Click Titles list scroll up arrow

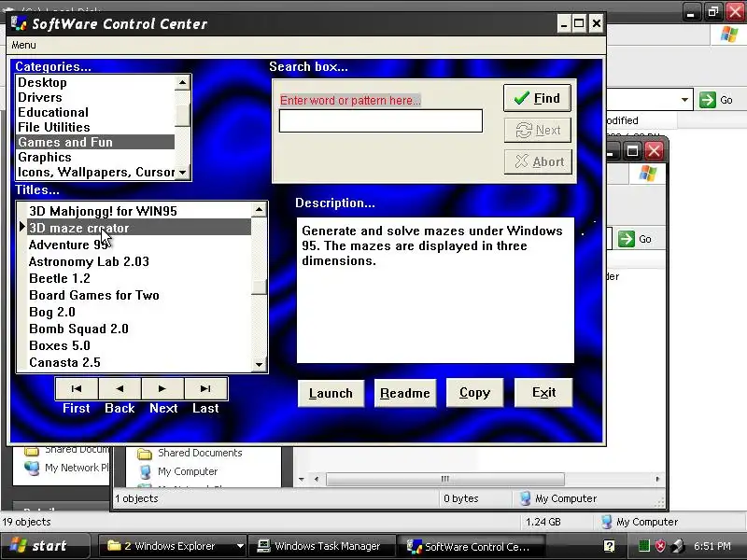[x=259, y=209]
